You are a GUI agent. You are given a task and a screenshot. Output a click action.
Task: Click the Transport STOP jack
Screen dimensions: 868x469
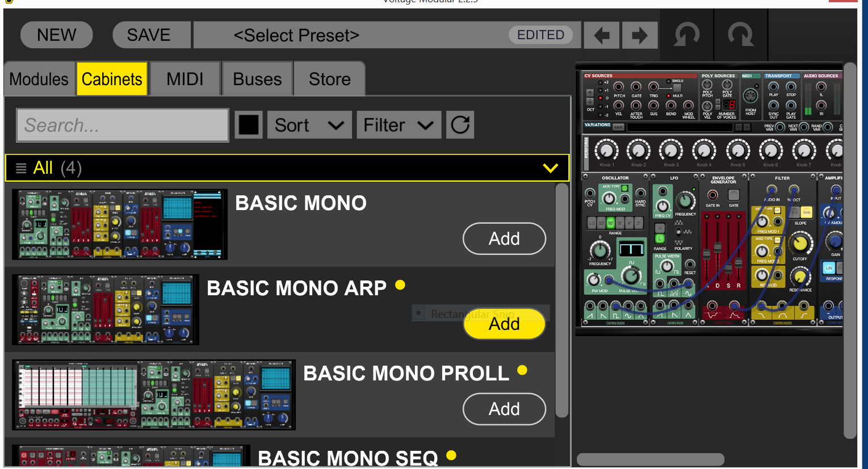(791, 87)
